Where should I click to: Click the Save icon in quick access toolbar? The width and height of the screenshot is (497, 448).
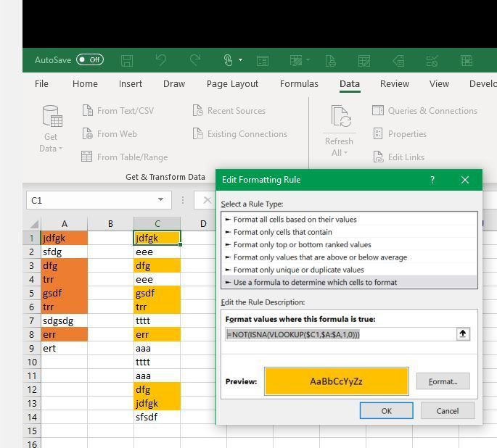pos(127,60)
